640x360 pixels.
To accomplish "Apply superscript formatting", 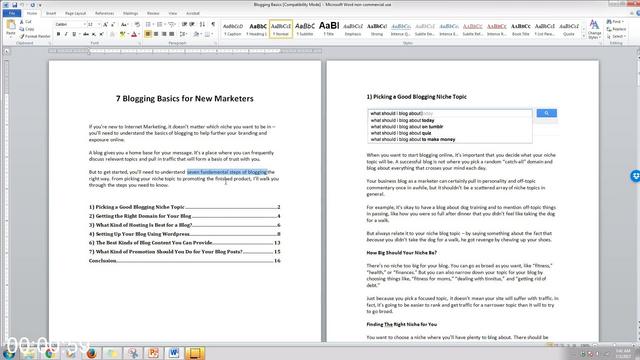I will (101, 34).
